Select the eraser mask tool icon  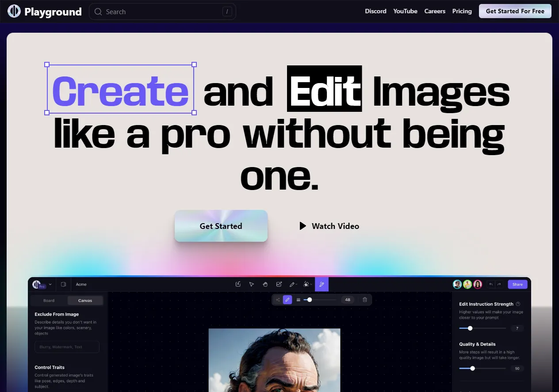coord(306,284)
